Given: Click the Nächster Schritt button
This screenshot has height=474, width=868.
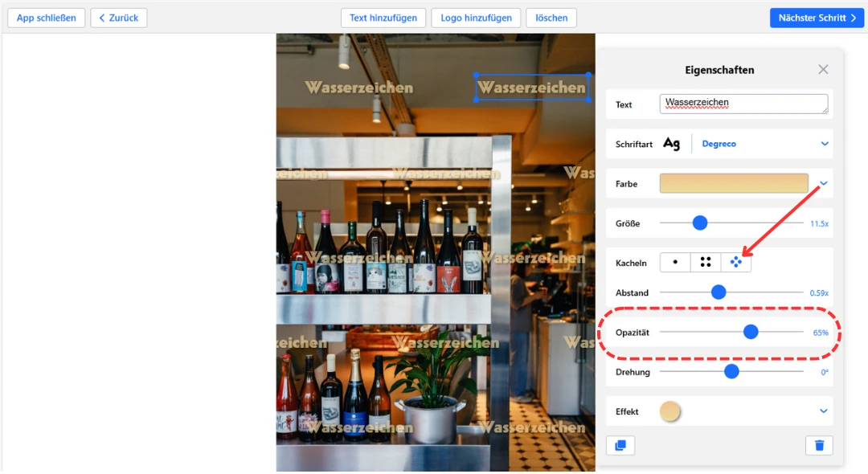Looking at the screenshot, I should tap(817, 18).
